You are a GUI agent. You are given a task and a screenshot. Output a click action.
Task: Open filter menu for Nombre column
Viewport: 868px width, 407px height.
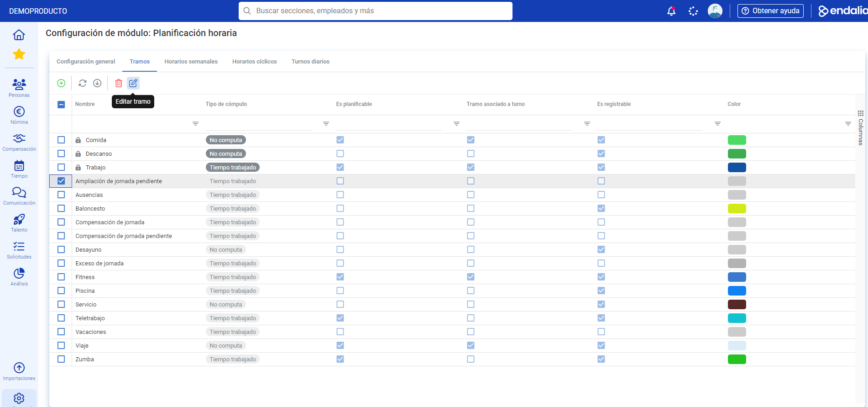(x=195, y=124)
